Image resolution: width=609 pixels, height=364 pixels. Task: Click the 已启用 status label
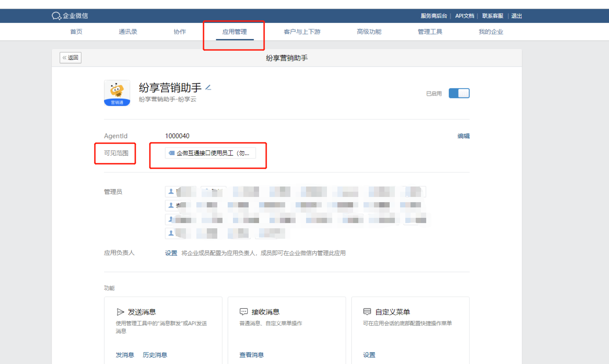[434, 94]
